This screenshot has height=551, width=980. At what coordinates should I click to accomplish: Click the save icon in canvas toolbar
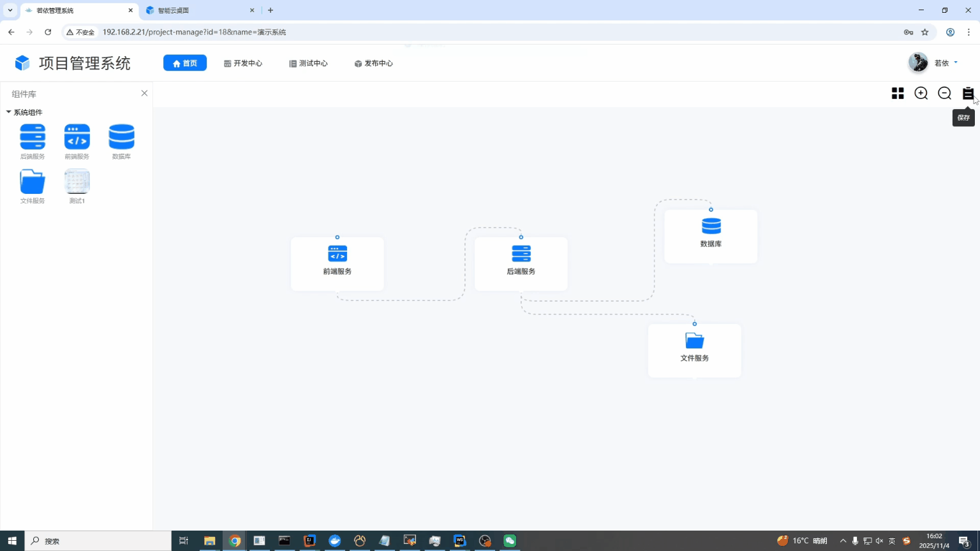pyautogui.click(x=968, y=94)
